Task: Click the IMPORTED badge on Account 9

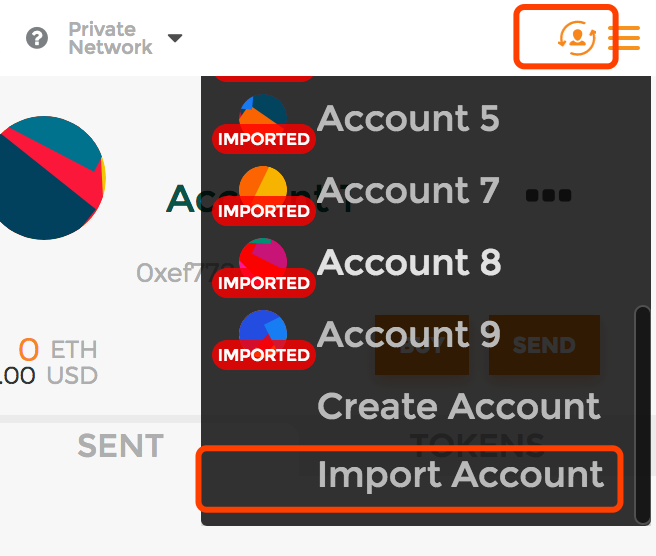Action: tap(264, 355)
